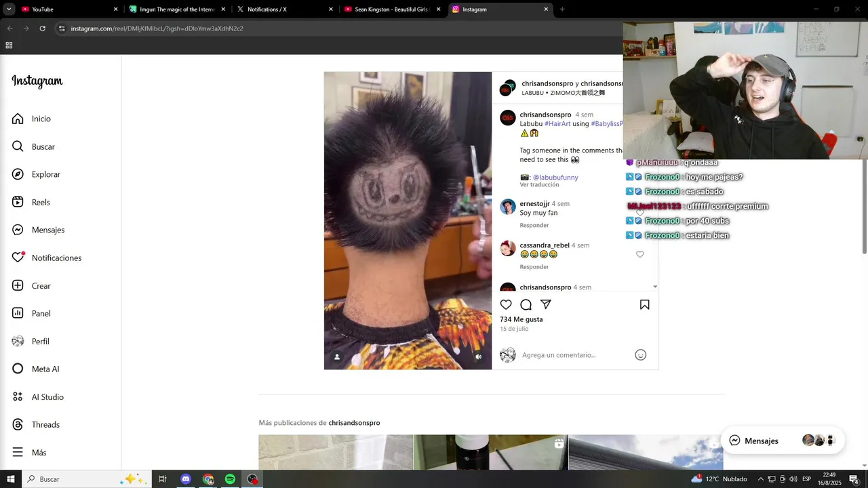Viewport: 868px width, 488px height.
Task: Open the @labubufunny mention link
Action: point(555,178)
